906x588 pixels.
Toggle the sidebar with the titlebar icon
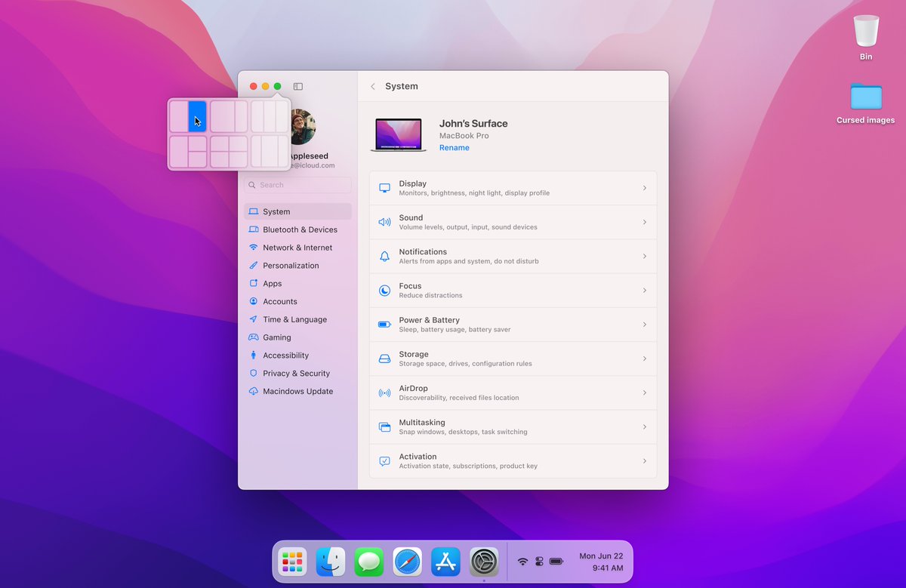(298, 87)
